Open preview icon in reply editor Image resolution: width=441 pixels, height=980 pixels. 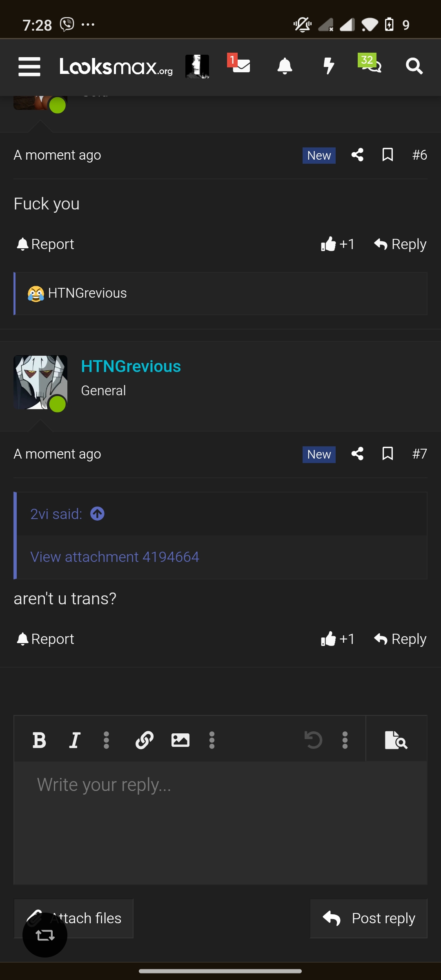(396, 740)
